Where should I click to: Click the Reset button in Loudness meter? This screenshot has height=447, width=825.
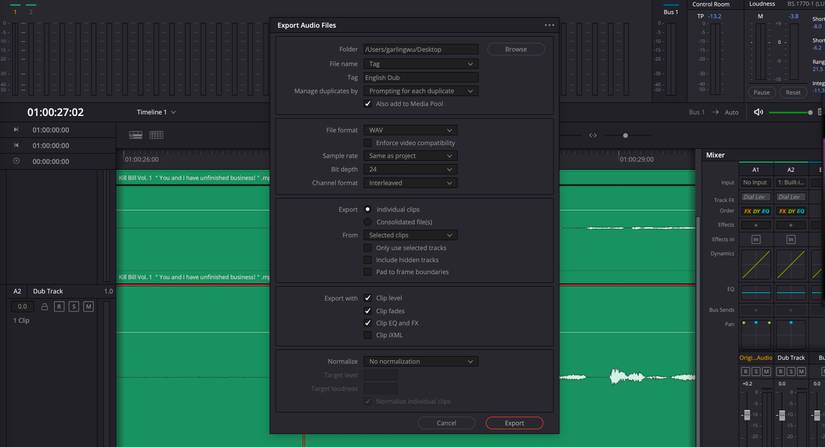click(x=793, y=92)
